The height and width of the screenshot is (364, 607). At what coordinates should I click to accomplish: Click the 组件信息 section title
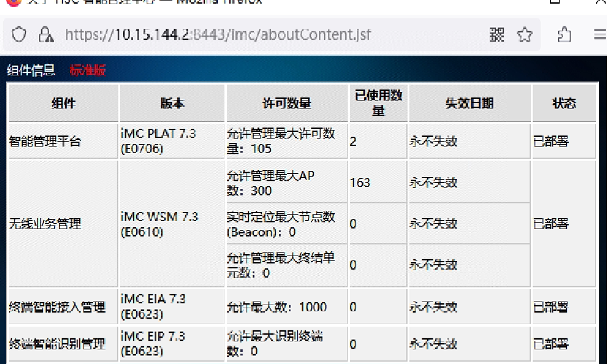[x=31, y=70]
